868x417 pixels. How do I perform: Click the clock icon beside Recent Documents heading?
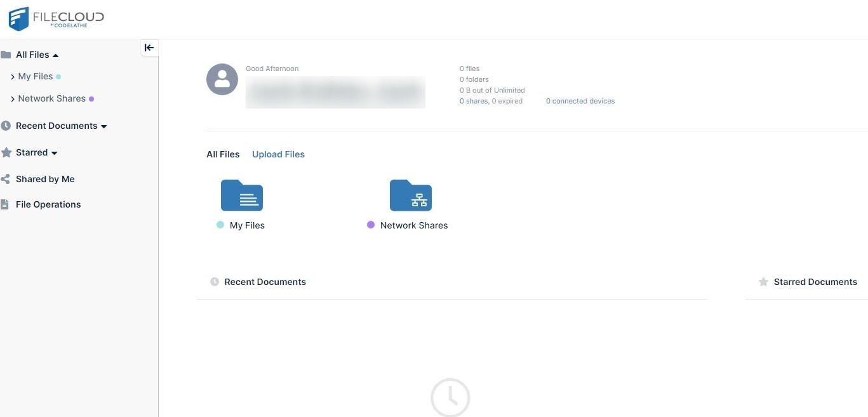tap(215, 281)
